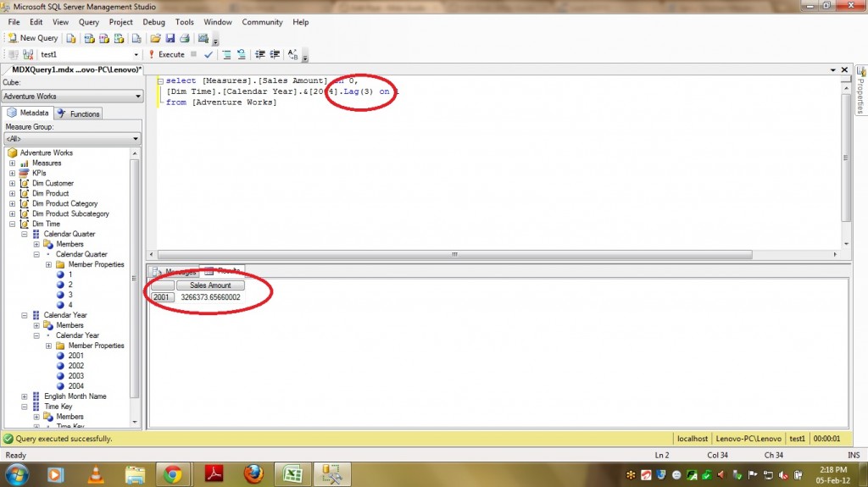Select the 2004 Calendar Year member

pyautogui.click(x=76, y=386)
